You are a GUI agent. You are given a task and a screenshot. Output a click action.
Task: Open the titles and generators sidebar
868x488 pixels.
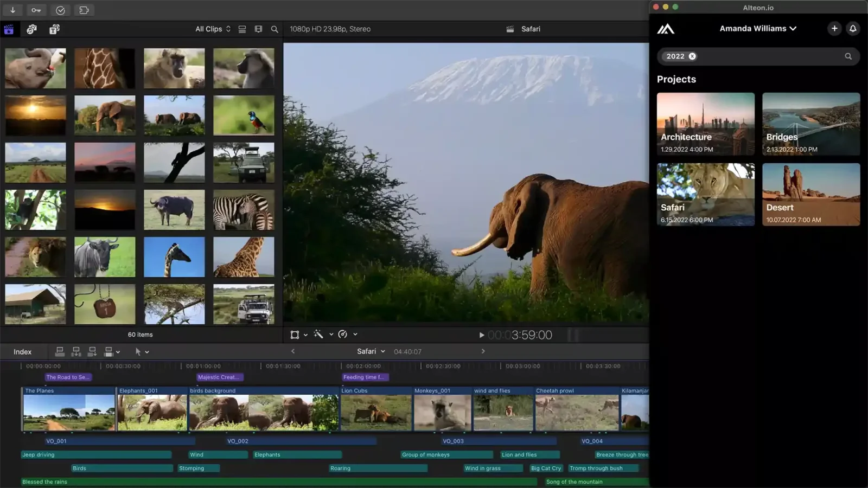coord(54,29)
